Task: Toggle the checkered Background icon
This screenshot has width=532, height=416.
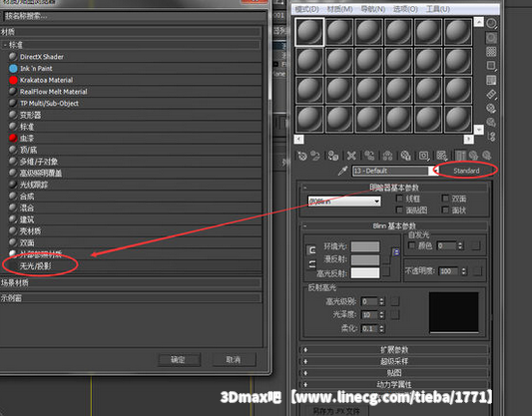Action: coord(491,52)
